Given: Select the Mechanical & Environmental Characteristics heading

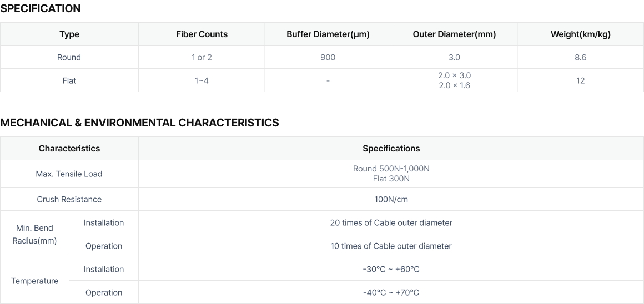Looking at the screenshot, I should (x=139, y=123).
